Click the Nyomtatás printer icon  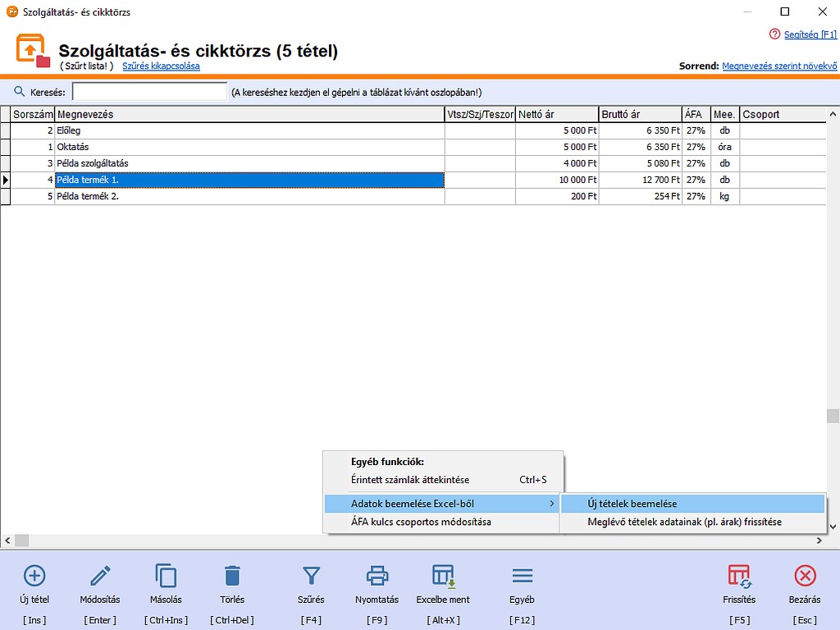click(377, 576)
